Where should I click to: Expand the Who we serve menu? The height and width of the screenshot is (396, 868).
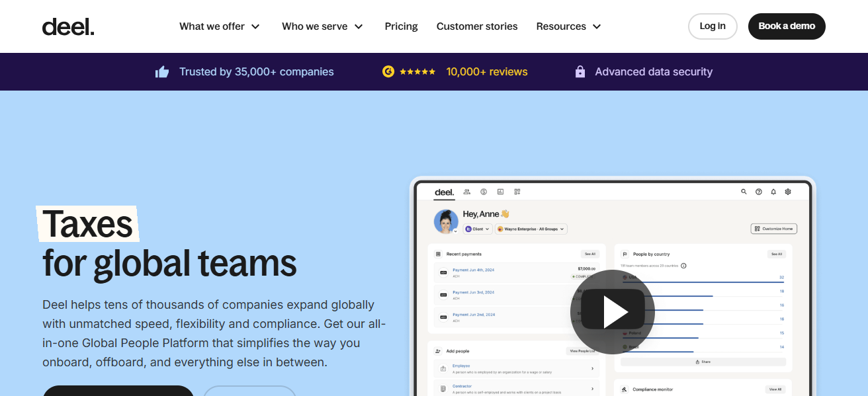[322, 26]
